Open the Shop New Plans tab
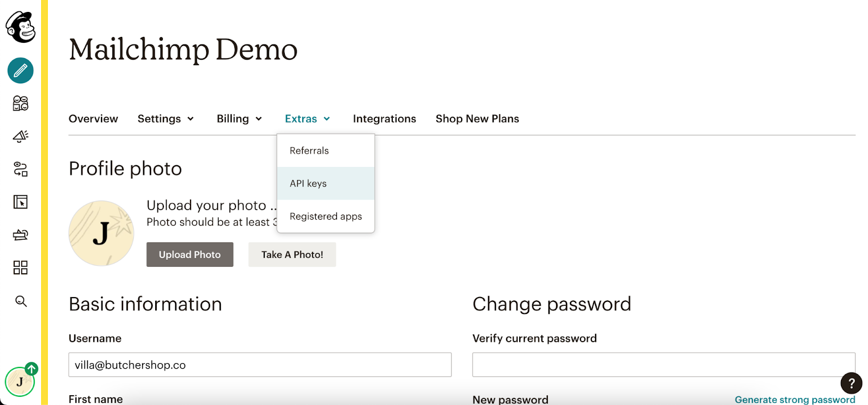 pos(477,119)
